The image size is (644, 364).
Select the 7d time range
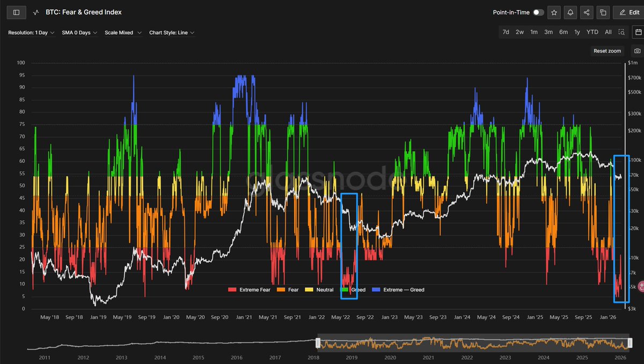(x=506, y=32)
